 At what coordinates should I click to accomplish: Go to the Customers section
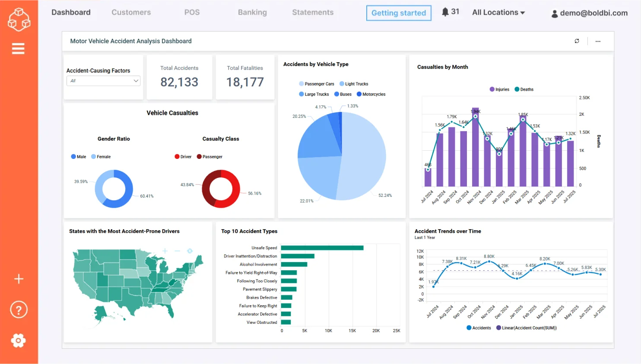point(131,13)
